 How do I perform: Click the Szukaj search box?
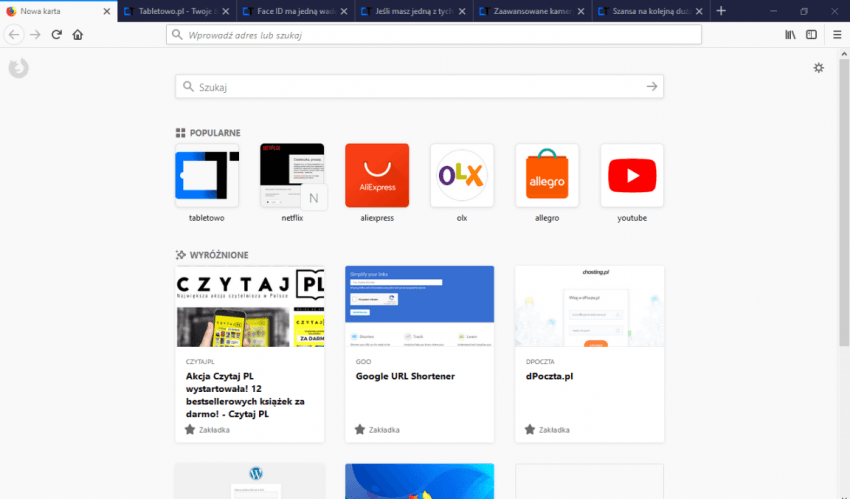419,87
